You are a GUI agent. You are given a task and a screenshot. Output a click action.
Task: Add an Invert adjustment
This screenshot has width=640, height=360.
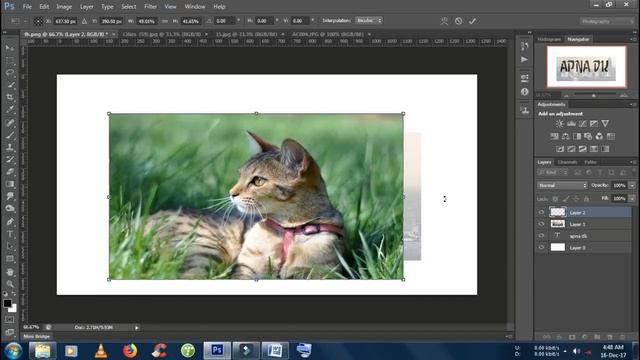point(560,149)
